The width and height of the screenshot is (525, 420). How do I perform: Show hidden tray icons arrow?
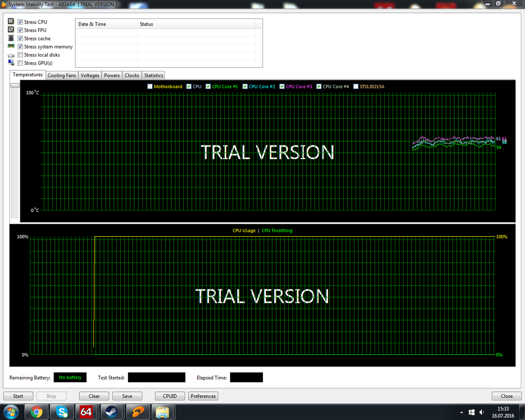tap(461, 412)
